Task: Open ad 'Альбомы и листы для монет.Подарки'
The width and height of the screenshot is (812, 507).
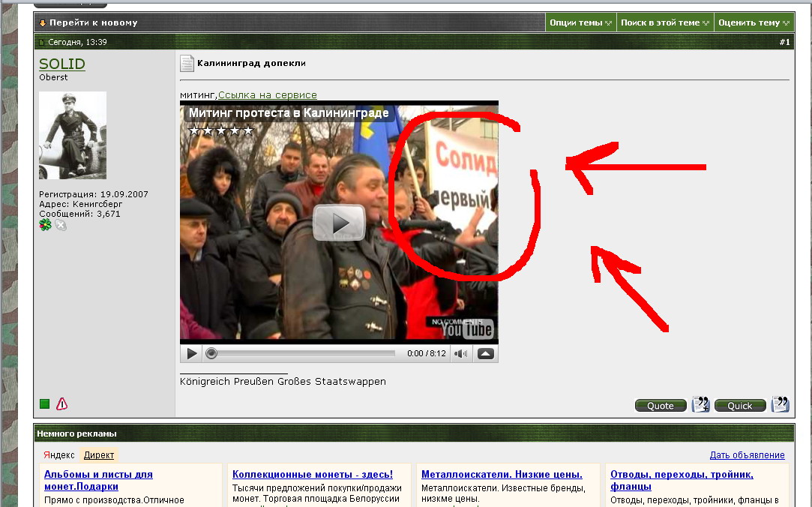Action: pyautogui.click(x=98, y=480)
